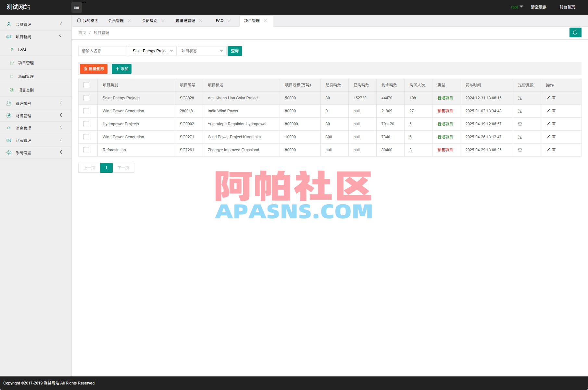Viewport: 588px width, 390px height.
Task: Switch to the FAQ tab
Action: [219, 20]
